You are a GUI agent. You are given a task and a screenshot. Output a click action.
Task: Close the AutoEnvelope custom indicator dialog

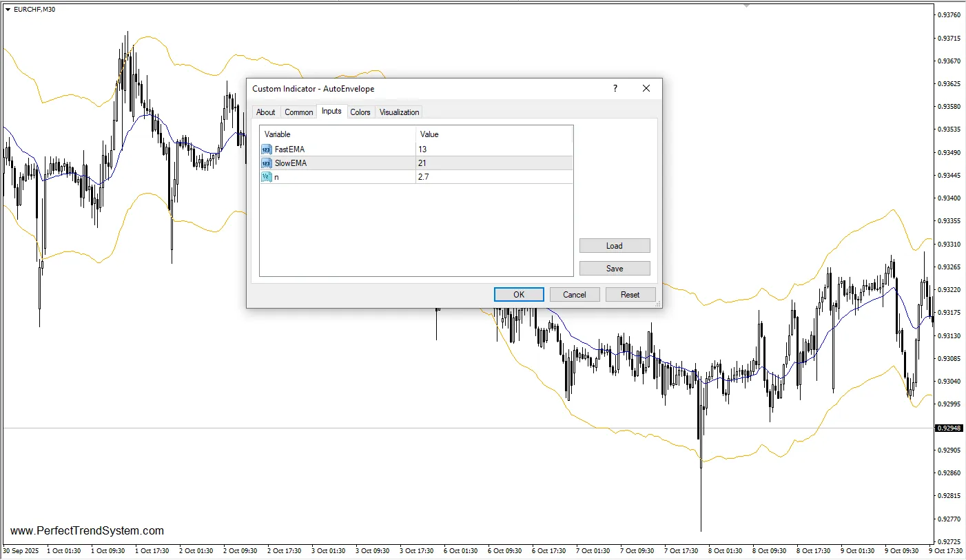646,89
